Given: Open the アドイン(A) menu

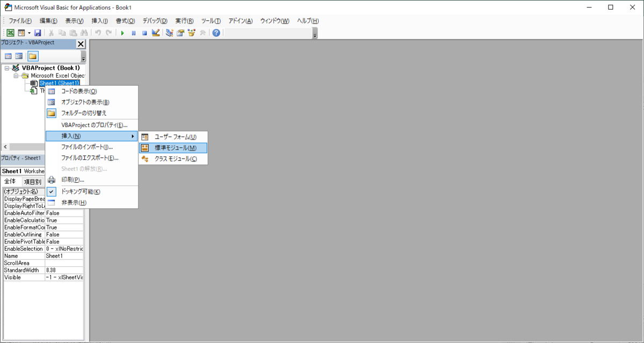Looking at the screenshot, I should 240,20.
